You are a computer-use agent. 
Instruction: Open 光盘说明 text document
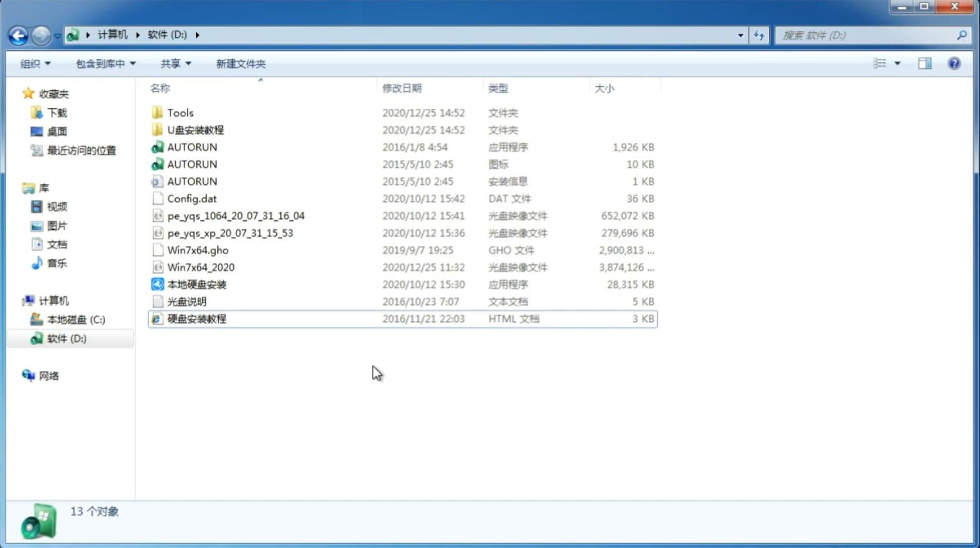tap(186, 301)
